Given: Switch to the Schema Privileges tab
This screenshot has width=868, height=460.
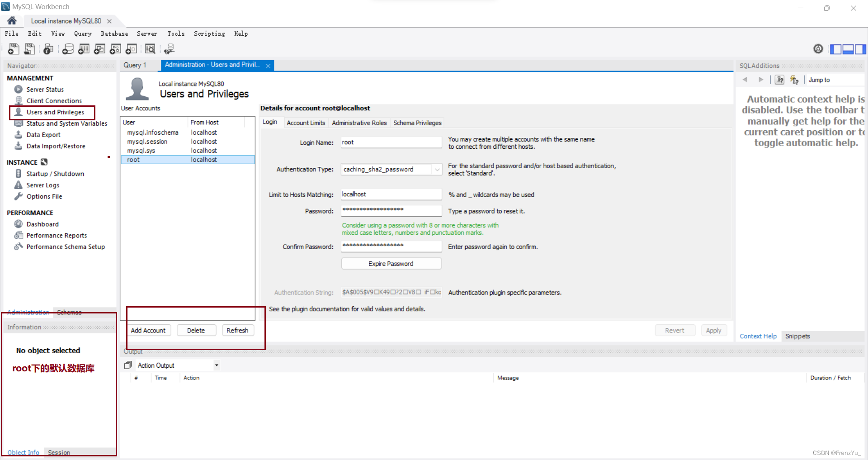Looking at the screenshot, I should click(417, 123).
